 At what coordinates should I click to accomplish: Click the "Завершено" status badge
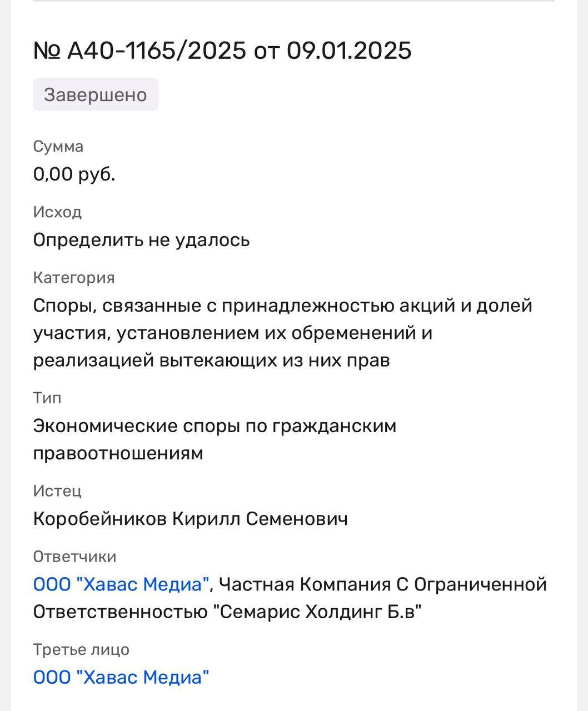click(96, 94)
